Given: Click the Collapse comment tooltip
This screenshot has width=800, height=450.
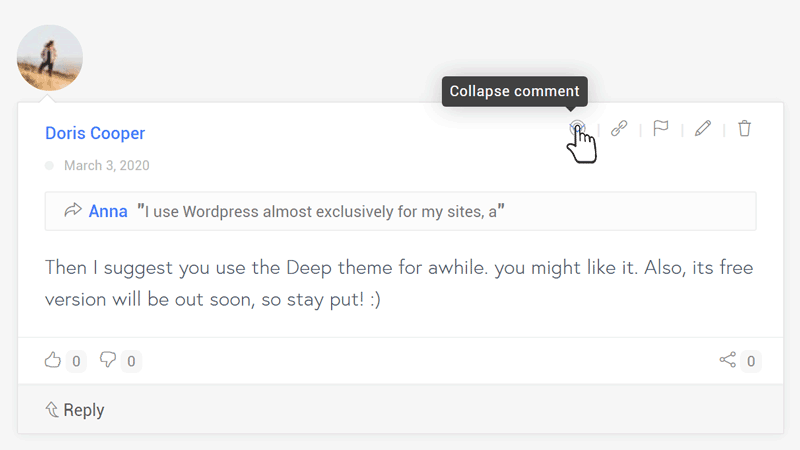Looking at the screenshot, I should tap(514, 91).
